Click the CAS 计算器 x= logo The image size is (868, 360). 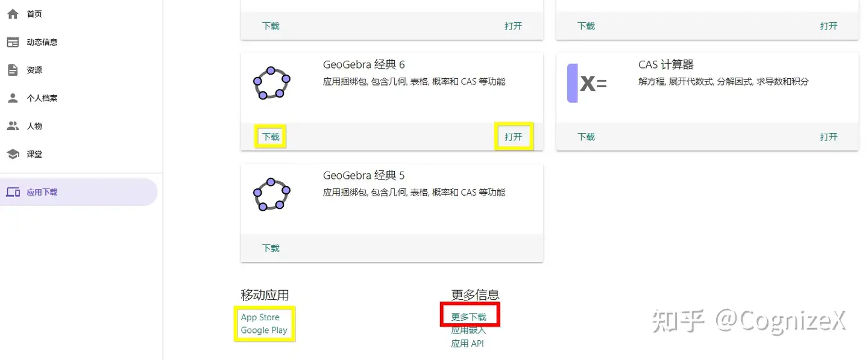tap(587, 83)
